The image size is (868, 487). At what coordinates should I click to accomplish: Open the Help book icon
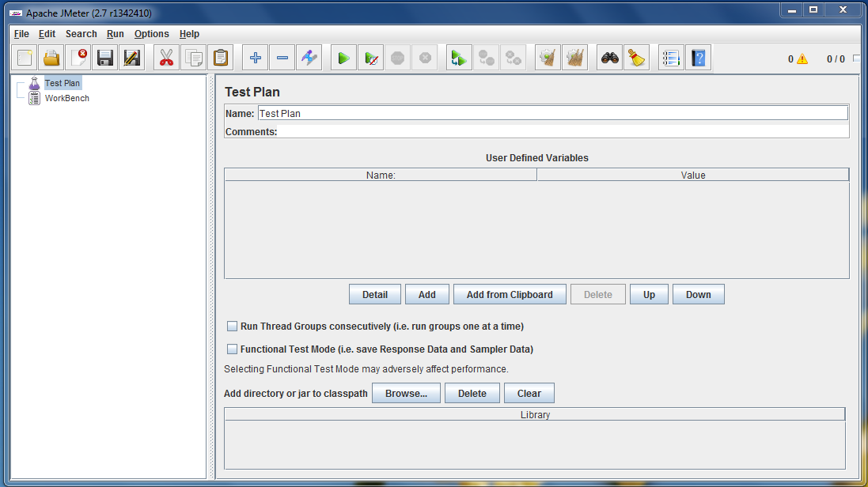click(698, 57)
